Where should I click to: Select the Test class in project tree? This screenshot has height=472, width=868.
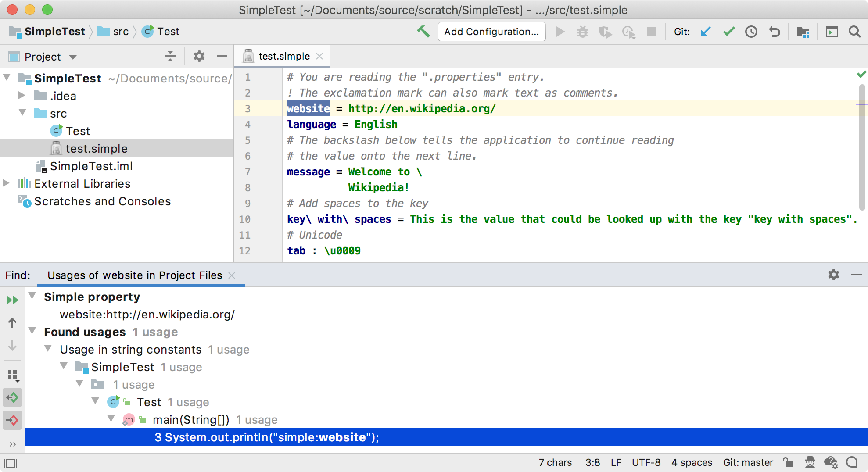78,131
